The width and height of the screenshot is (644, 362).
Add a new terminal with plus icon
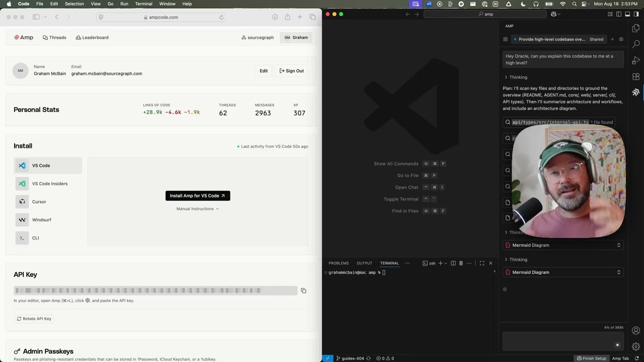point(440,263)
